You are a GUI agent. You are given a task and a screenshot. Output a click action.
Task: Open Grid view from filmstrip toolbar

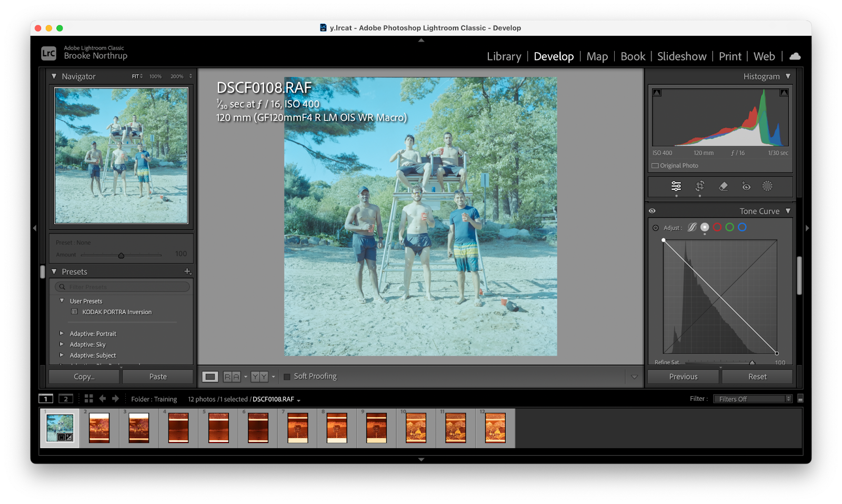pos(88,399)
